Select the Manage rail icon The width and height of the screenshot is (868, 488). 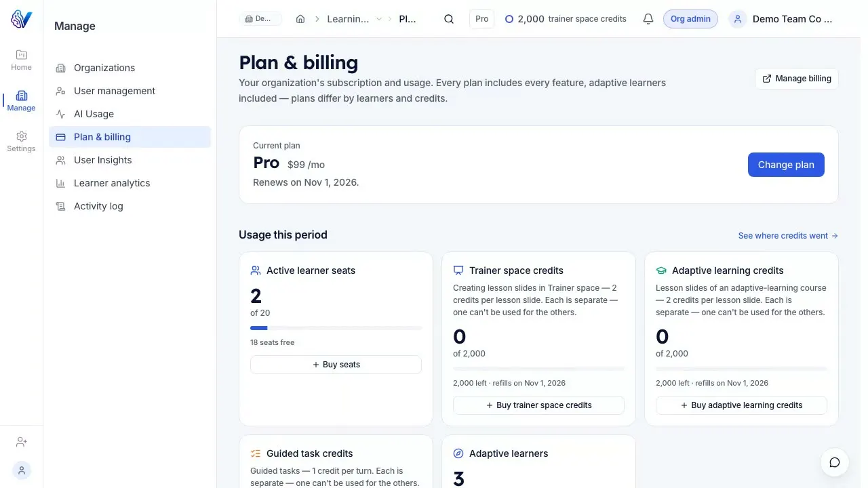click(x=21, y=100)
